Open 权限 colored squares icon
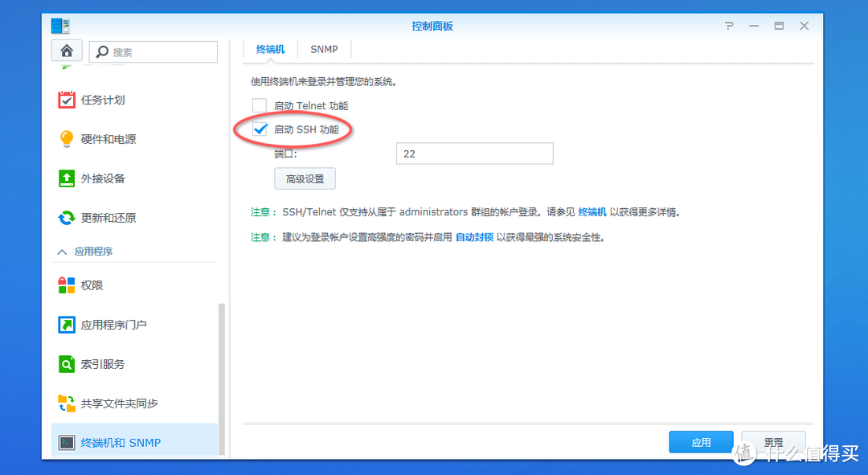 pyautogui.click(x=67, y=285)
